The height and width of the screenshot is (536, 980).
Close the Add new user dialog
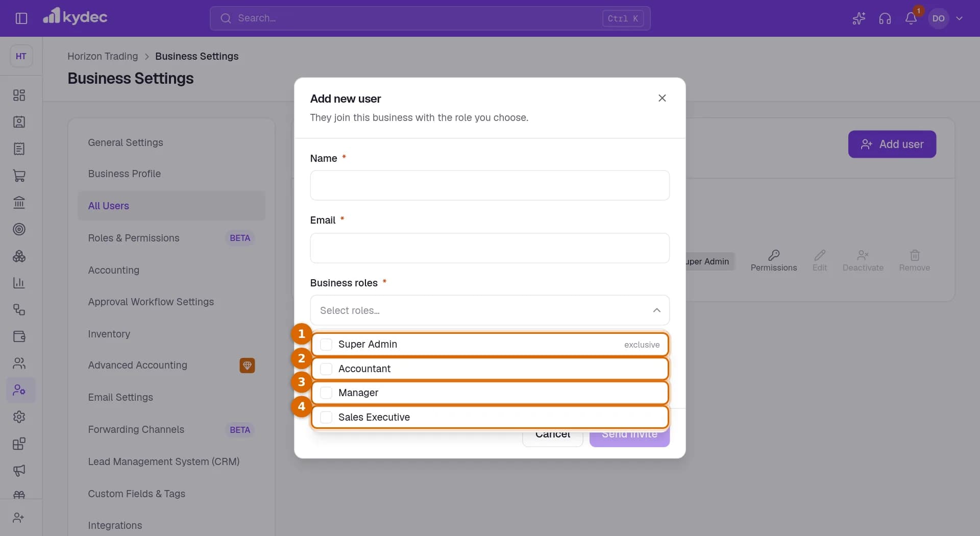tap(662, 98)
